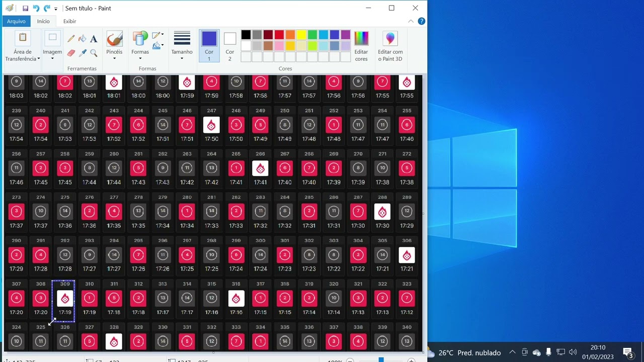The width and height of the screenshot is (644, 362).
Task: Select the Eraser tool
Action: (71, 52)
